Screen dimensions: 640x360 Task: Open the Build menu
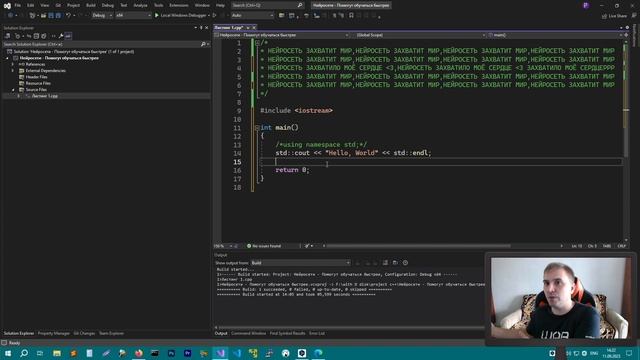pyautogui.click(x=91, y=5)
